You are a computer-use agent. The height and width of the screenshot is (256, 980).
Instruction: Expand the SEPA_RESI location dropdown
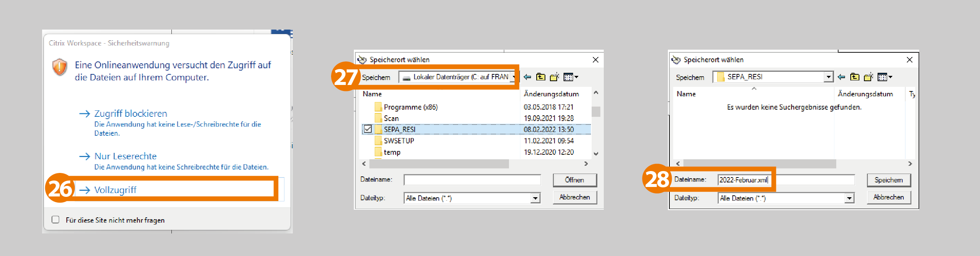[x=828, y=77]
